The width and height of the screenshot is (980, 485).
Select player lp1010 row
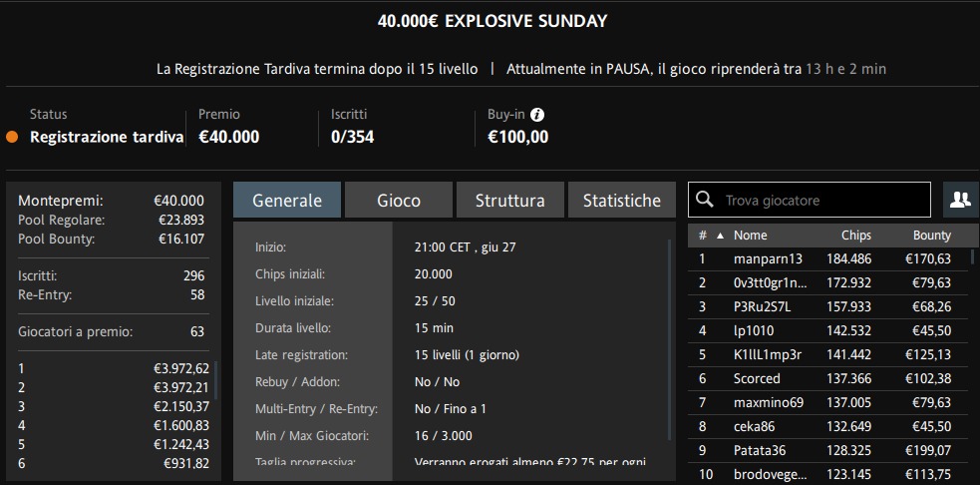tap(828, 331)
